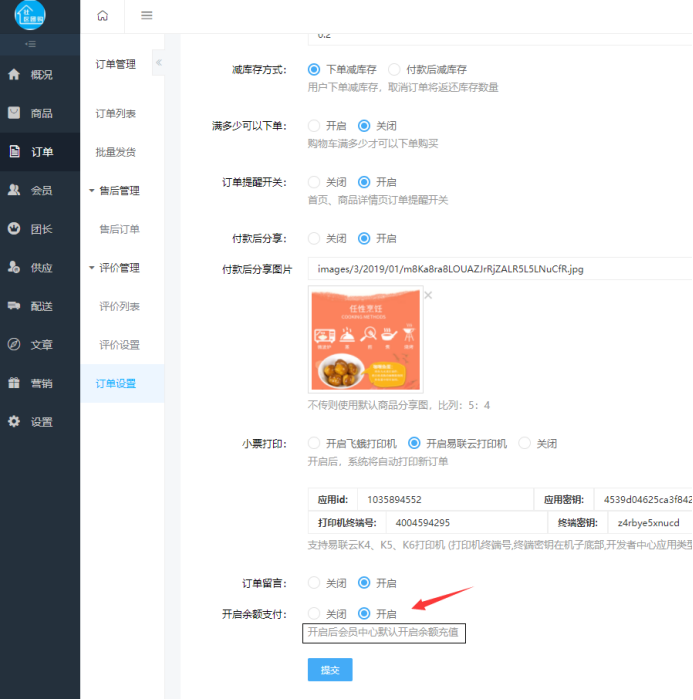Open 会员 members section in sidebar
The width and height of the screenshot is (693, 700).
(x=40, y=190)
